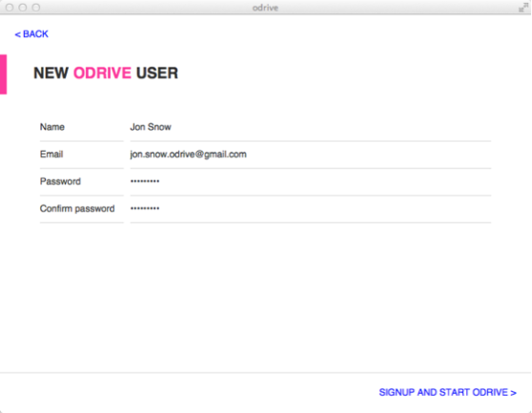Toggle fullscreen using the title bar arrows icon
The height and width of the screenshot is (413, 532).
point(523,8)
